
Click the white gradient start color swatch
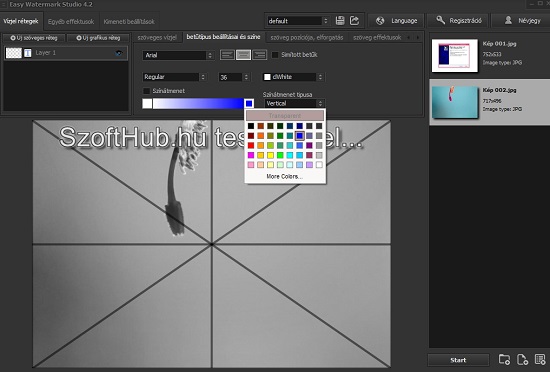pos(147,103)
